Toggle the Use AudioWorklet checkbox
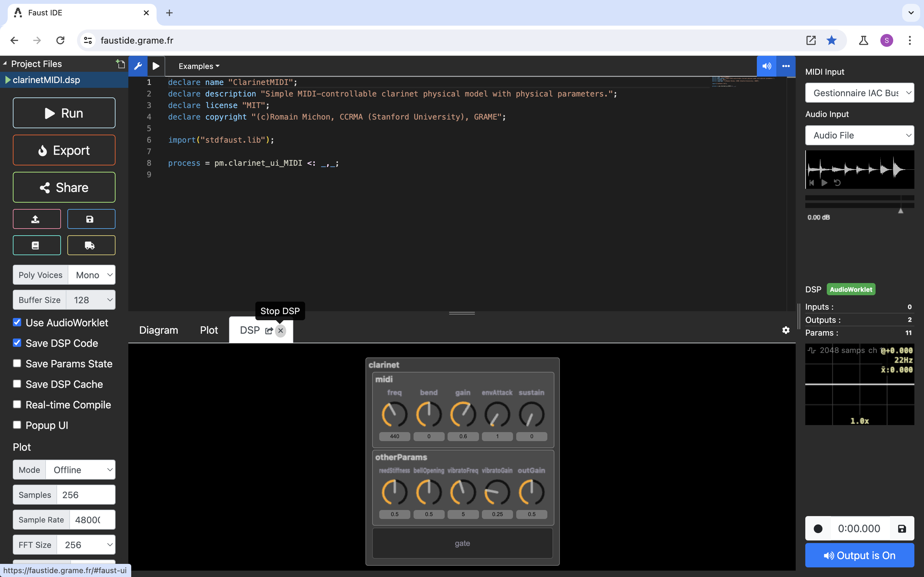Viewport: 924px width, 577px height. pos(17,322)
